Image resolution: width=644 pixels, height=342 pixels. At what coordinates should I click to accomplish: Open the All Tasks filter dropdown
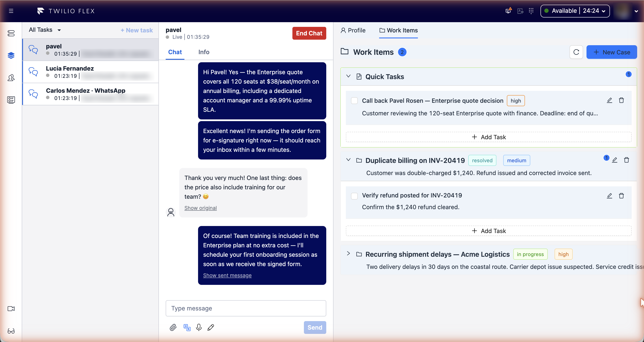[x=45, y=30]
